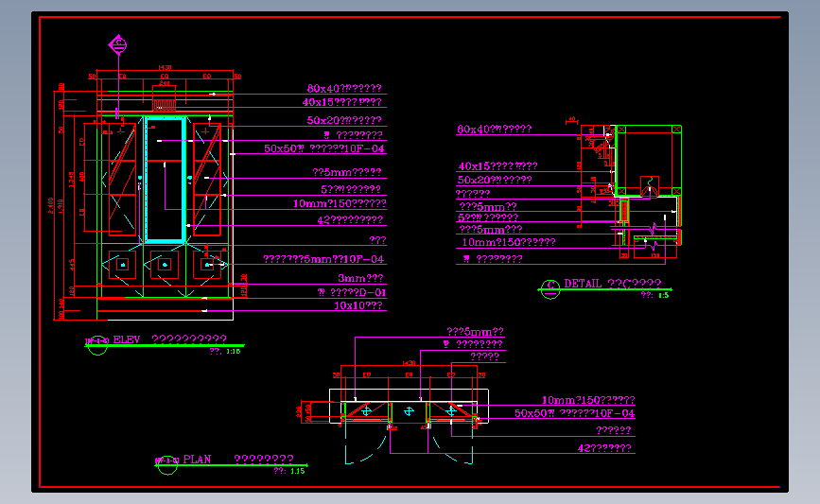Select the 445 vertical dimension text

72,265
